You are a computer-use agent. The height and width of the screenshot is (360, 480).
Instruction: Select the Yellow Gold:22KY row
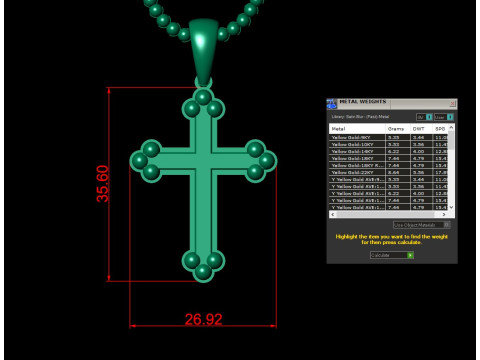(x=389, y=172)
